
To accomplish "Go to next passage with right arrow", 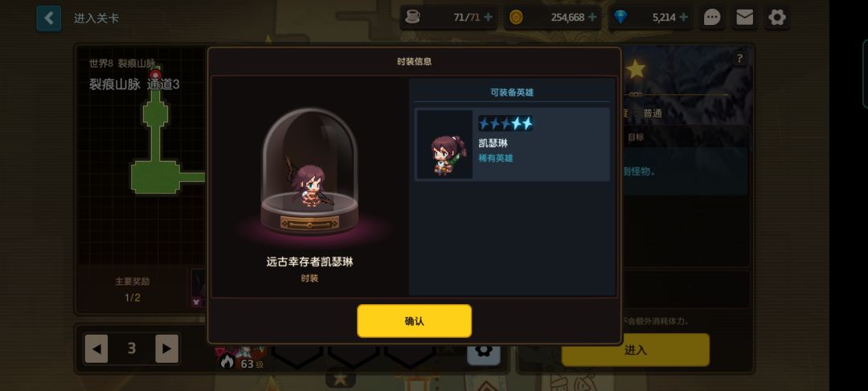I will 166,348.
